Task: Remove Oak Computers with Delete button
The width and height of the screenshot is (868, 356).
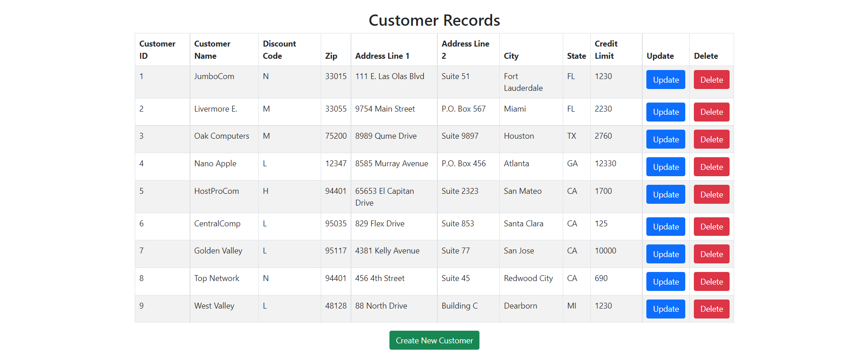Action: [711, 139]
